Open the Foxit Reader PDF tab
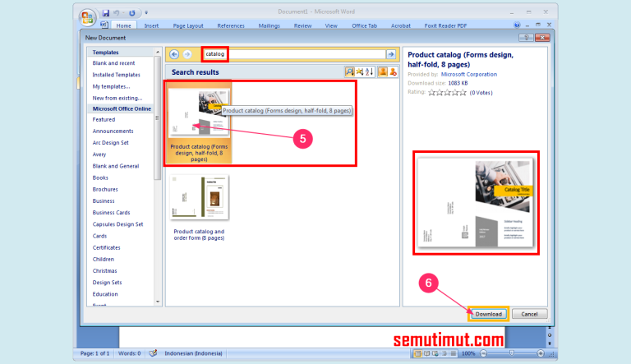This screenshot has width=631, height=364. [x=445, y=25]
